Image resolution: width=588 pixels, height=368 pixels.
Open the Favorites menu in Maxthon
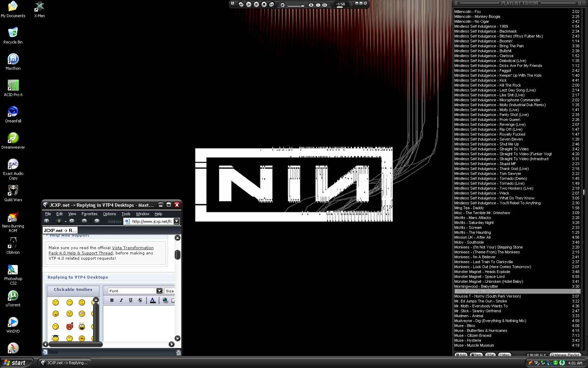[89, 214]
